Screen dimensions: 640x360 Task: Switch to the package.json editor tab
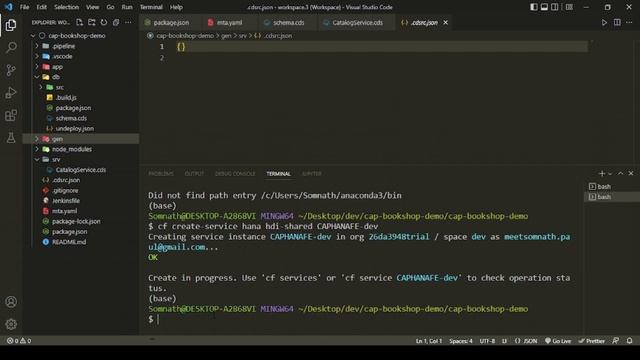pos(171,22)
